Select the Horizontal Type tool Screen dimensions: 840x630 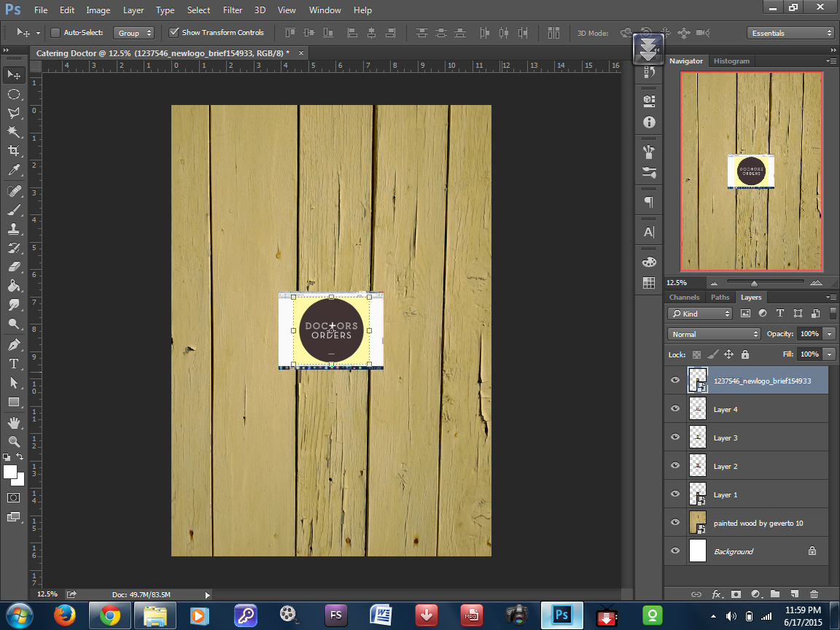pyautogui.click(x=13, y=364)
